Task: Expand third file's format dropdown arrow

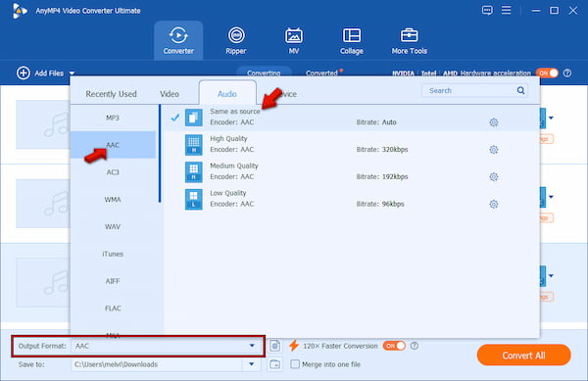Action: (551, 276)
